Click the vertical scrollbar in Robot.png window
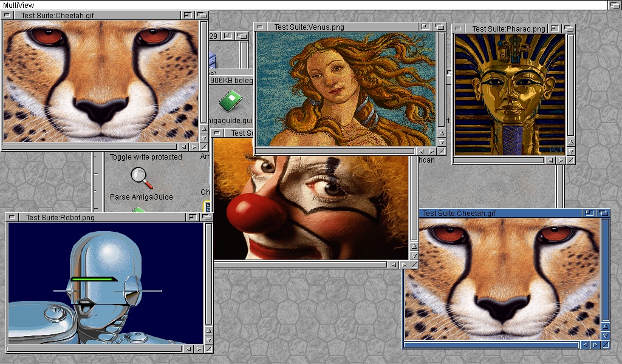Image resolution: width=622 pixels, height=364 pixels. click(x=209, y=274)
